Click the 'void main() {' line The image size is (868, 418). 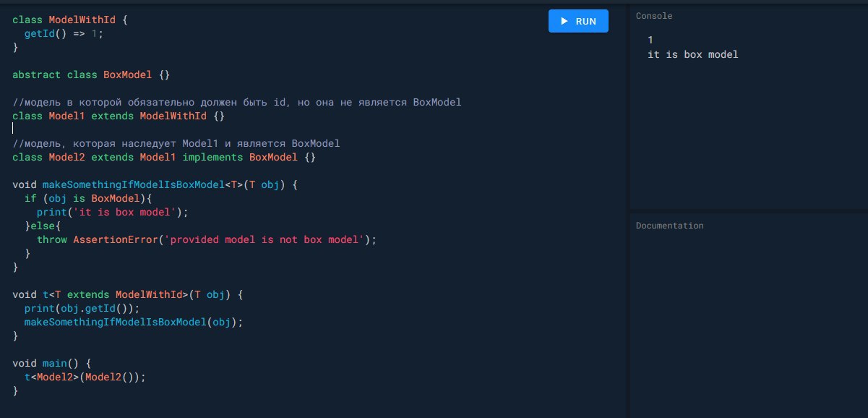pos(52,363)
